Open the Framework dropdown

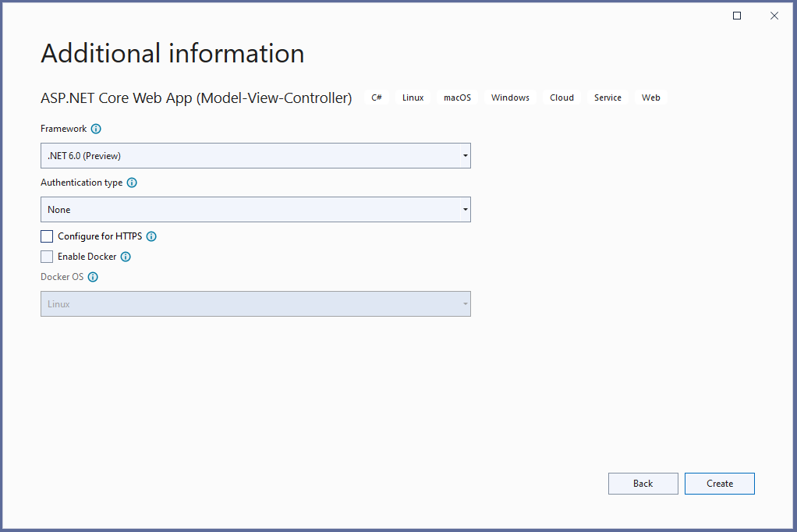[255, 156]
